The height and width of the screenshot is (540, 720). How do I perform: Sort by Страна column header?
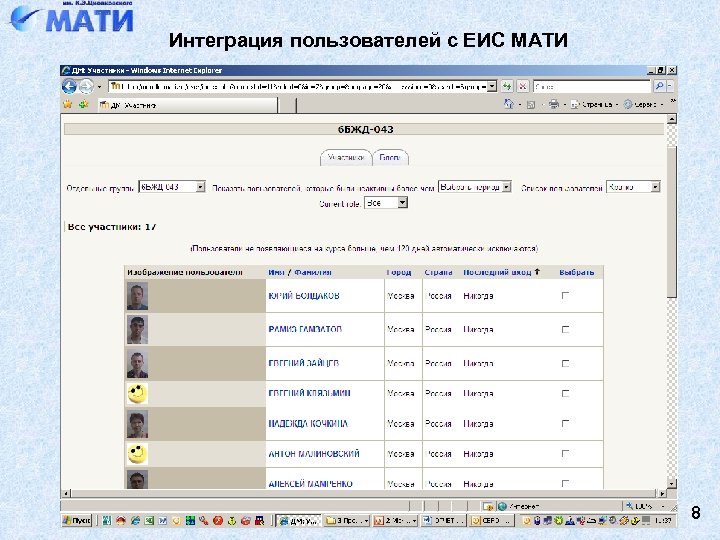[438, 272]
